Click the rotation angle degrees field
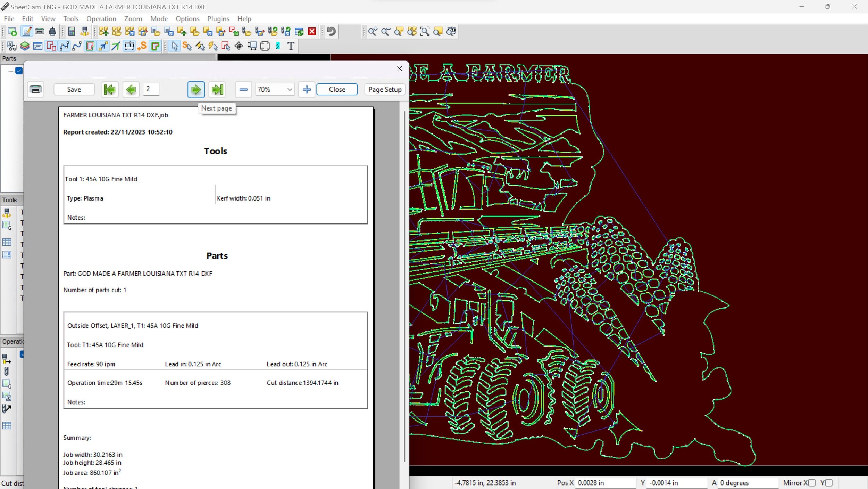 [x=748, y=482]
